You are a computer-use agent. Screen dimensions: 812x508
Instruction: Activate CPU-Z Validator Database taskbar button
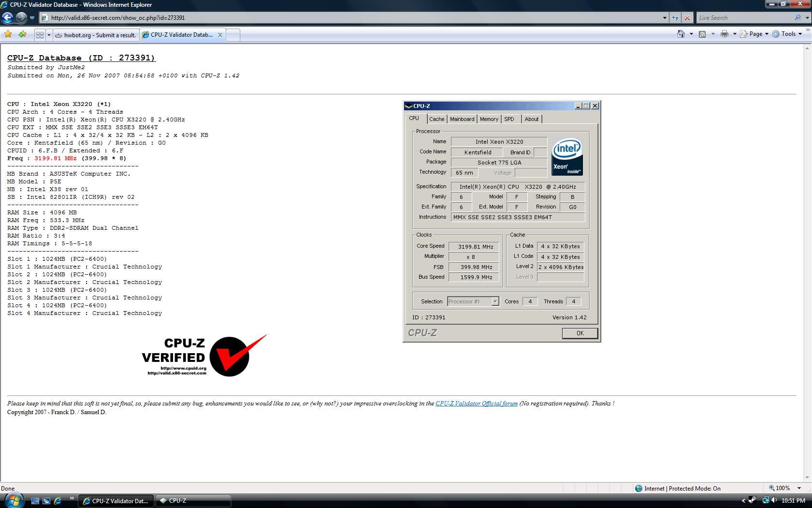pyautogui.click(x=116, y=501)
